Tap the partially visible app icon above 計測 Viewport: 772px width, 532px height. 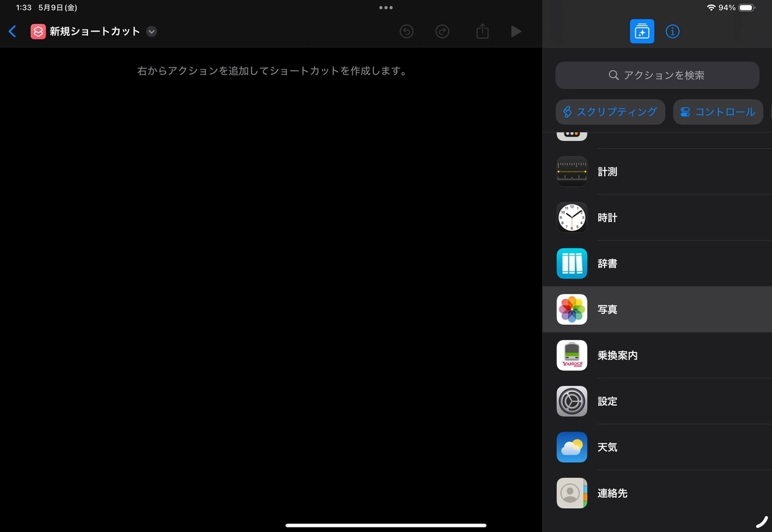pos(572,135)
